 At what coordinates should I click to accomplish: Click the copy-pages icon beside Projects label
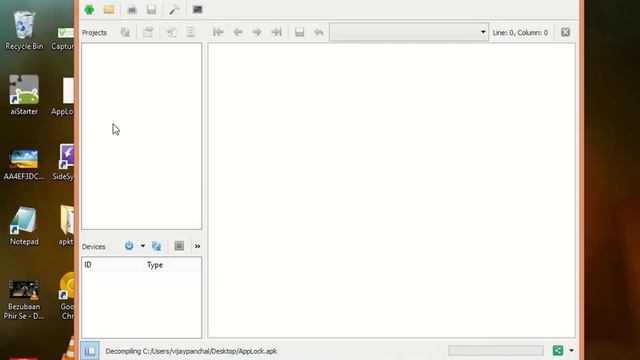pyautogui.click(x=125, y=32)
